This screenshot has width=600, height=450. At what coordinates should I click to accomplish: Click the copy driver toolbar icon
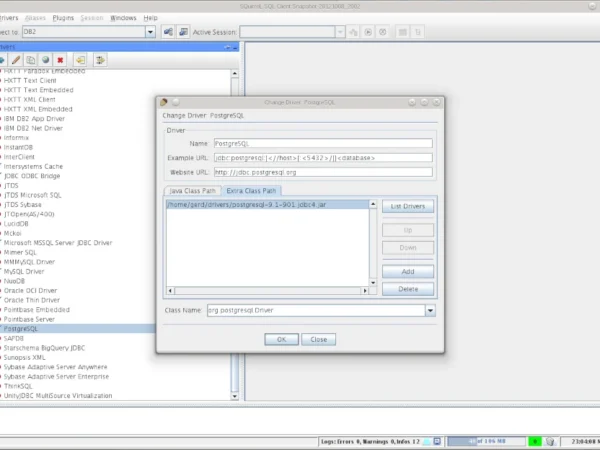coord(31,60)
